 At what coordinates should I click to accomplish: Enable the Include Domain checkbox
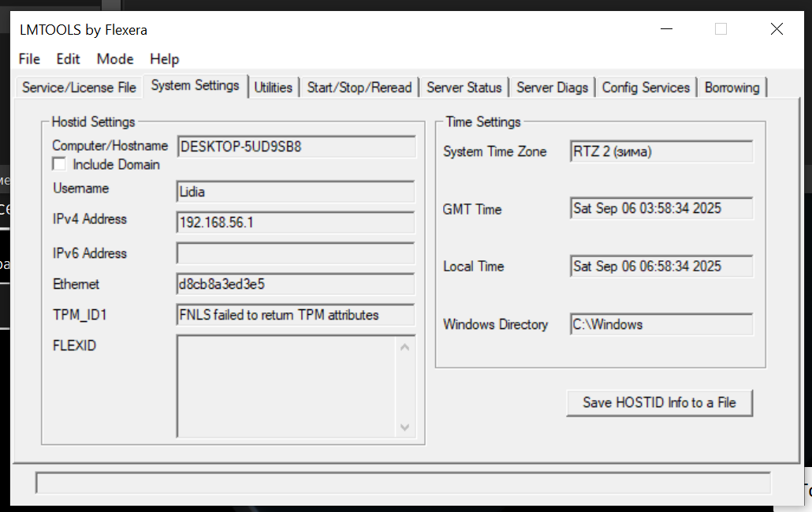[59, 164]
